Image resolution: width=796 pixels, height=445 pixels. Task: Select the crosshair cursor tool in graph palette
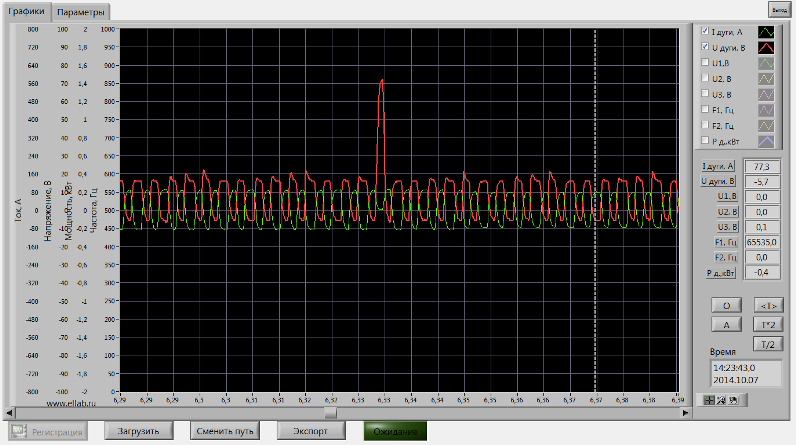tap(709, 400)
